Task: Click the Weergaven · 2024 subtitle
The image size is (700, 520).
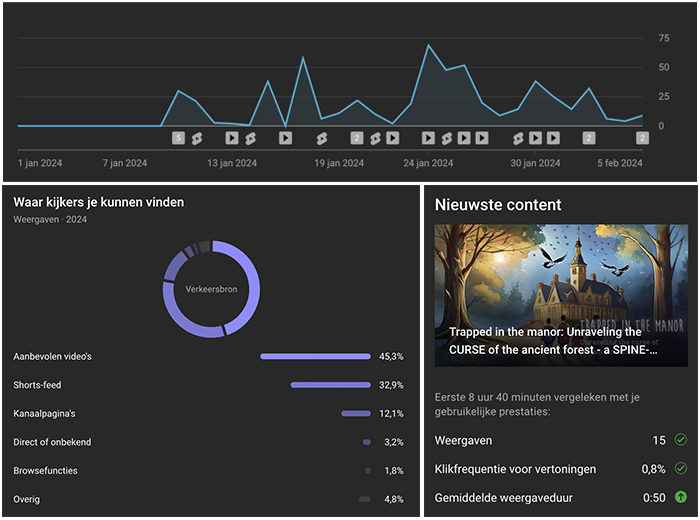Action: pos(50,220)
